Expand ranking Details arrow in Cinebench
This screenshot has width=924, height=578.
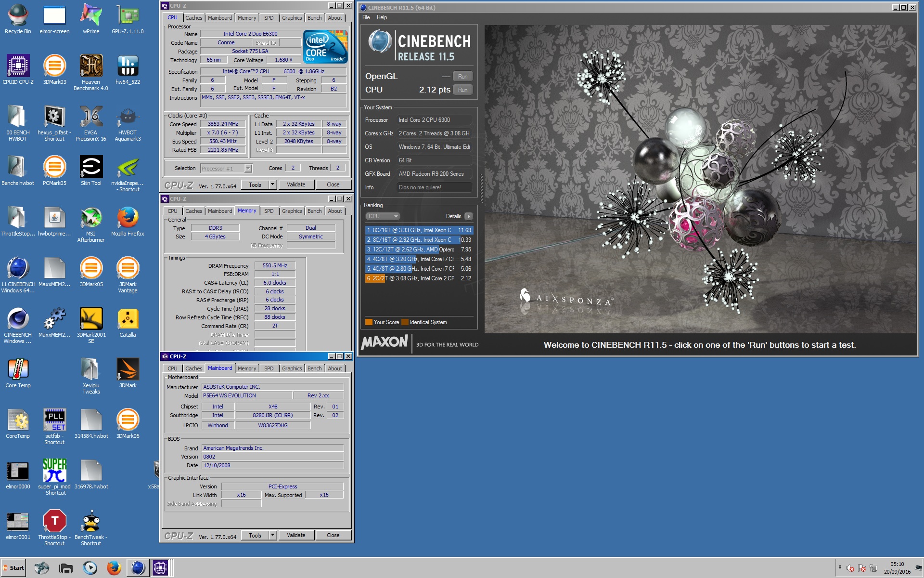click(468, 216)
